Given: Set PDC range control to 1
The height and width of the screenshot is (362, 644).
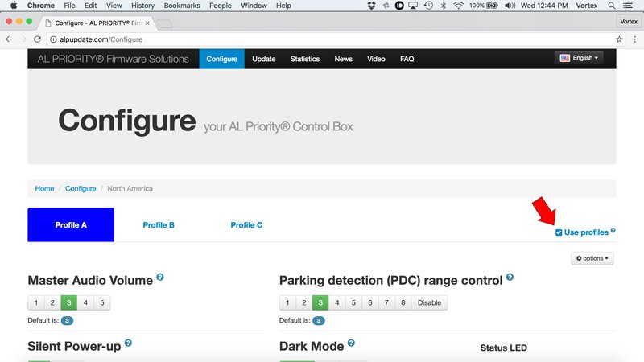Looking at the screenshot, I should tap(287, 302).
